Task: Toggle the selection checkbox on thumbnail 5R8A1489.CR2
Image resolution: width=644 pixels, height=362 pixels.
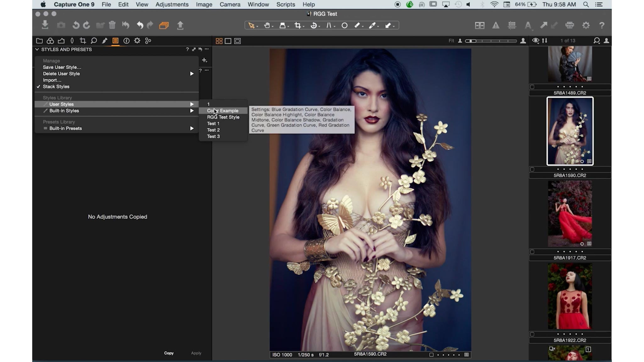Action: [533, 87]
